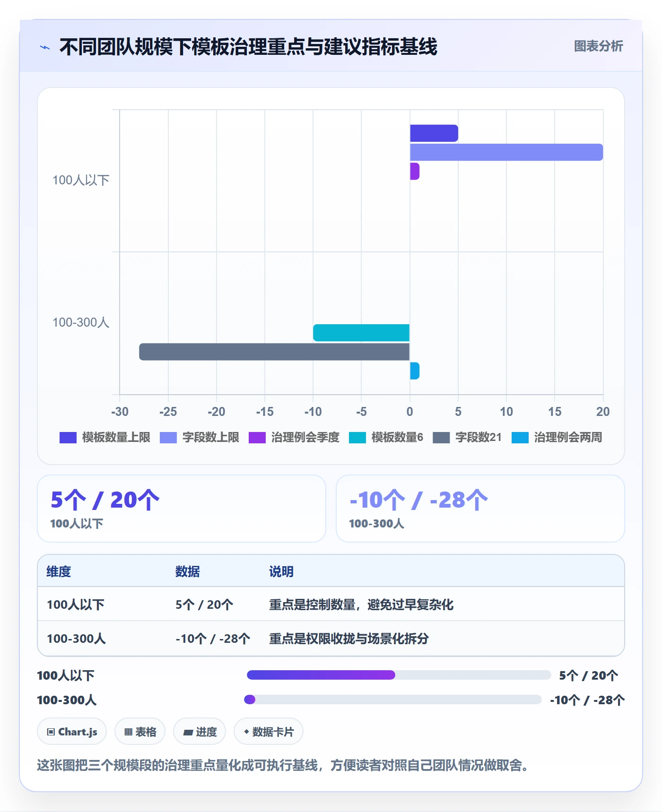Screen dimensions: 662x812
Task: Click the short violet bar in the 100人以下 group
Action: pyautogui.click(x=415, y=171)
